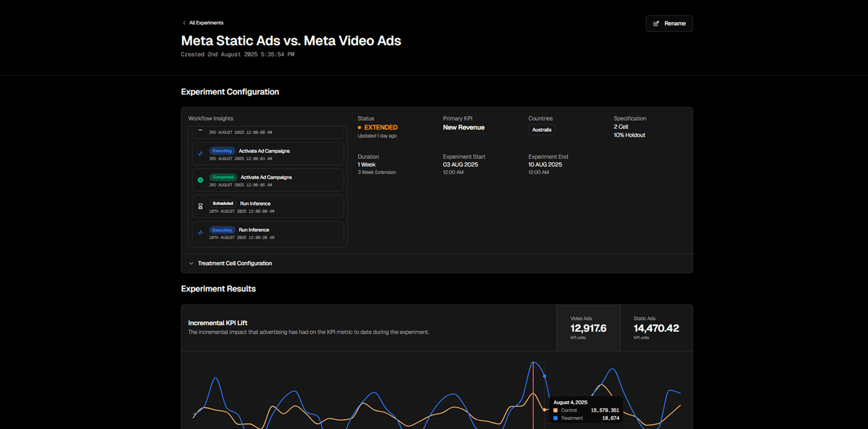Click the hourglass icon on scheduled Run Inference
This screenshot has width=868, height=429.
tap(200, 207)
